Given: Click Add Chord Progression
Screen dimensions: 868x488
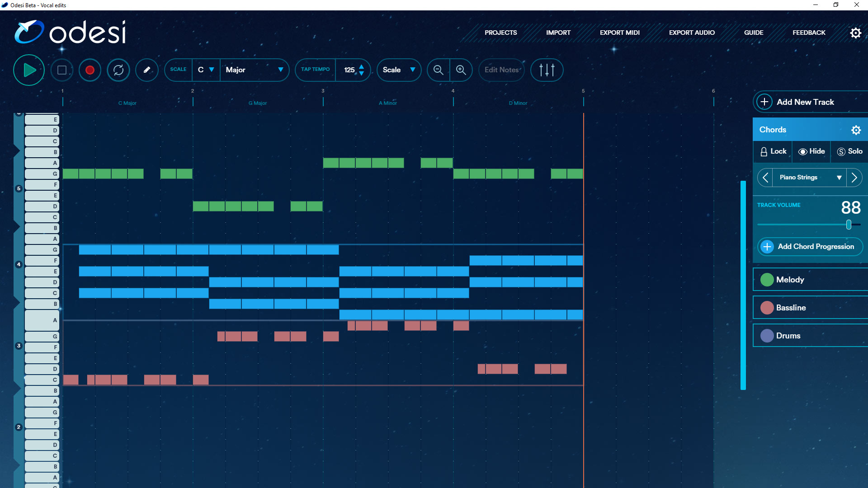Looking at the screenshot, I should 810,247.
